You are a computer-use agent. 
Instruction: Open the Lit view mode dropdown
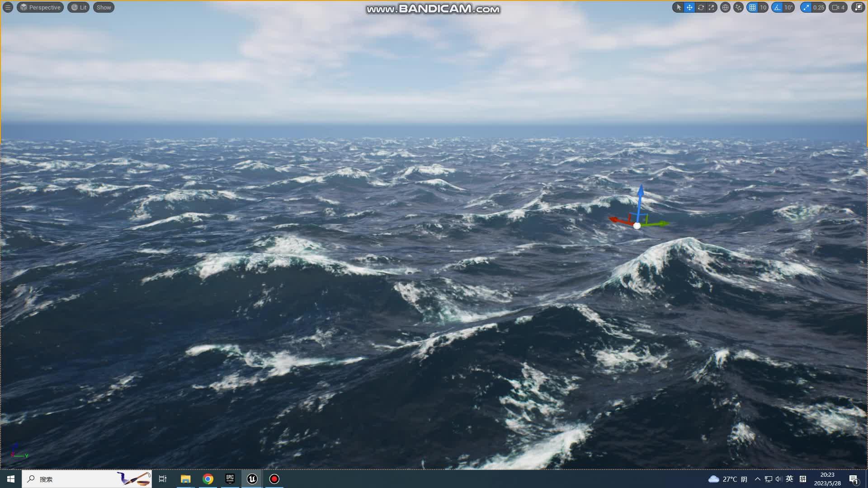(x=78, y=7)
